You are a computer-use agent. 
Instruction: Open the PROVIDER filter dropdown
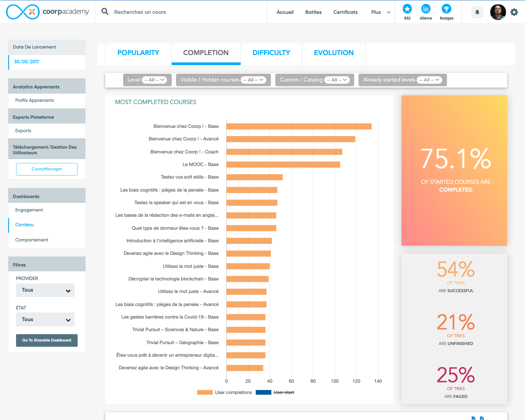click(46, 290)
